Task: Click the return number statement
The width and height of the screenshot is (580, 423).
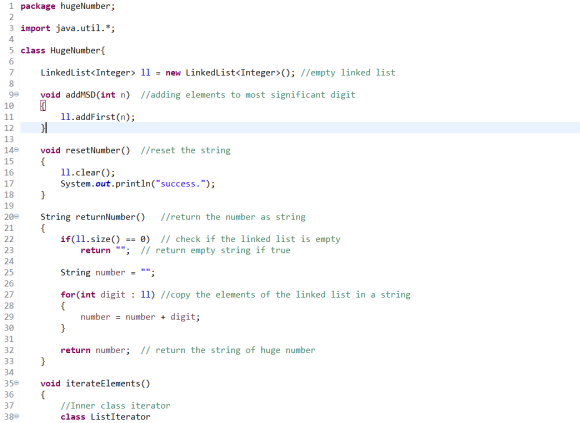Action: coord(95,350)
